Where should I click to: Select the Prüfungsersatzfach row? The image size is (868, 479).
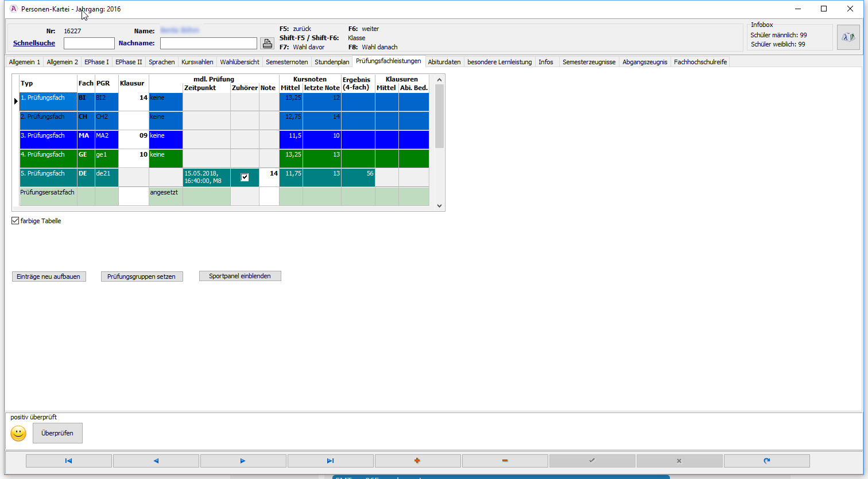(x=224, y=196)
